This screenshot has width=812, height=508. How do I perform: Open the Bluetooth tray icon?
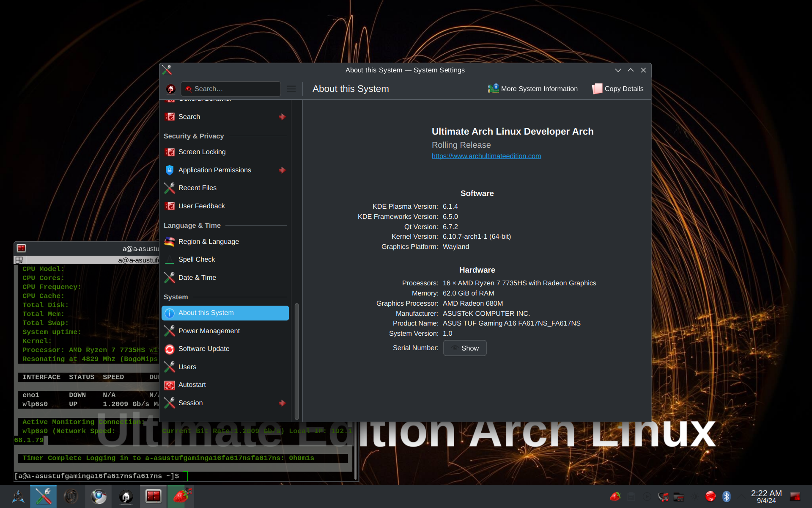coord(727,496)
